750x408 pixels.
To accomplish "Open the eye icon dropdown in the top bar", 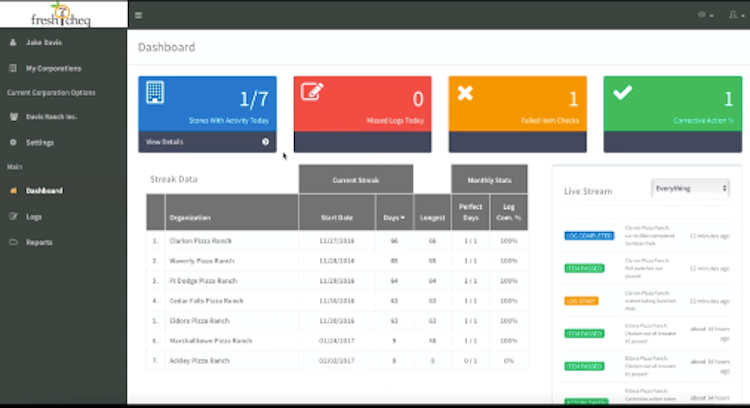I will [x=705, y=15].
